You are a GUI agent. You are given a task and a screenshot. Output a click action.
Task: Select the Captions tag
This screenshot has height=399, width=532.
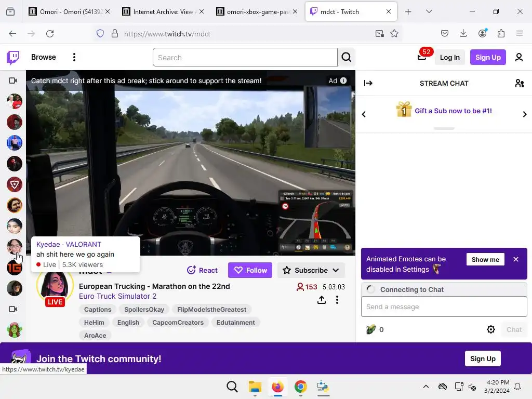pos(98,310)
